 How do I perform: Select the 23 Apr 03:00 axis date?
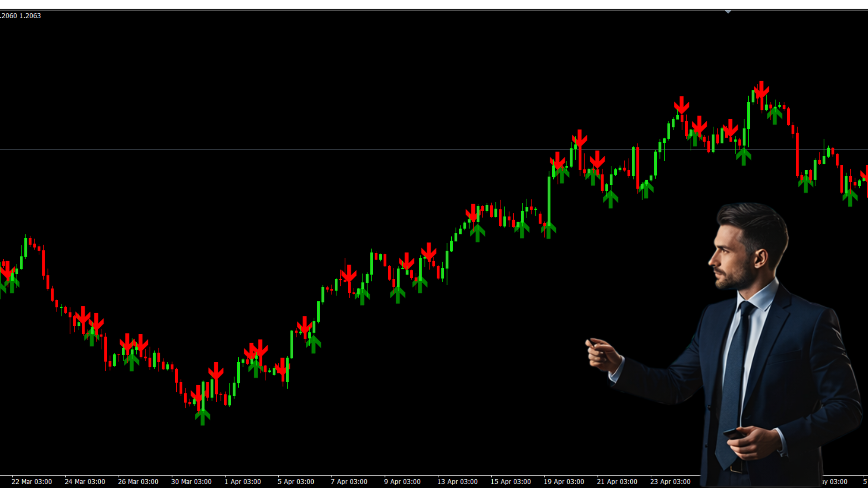[x=670, y=482]
